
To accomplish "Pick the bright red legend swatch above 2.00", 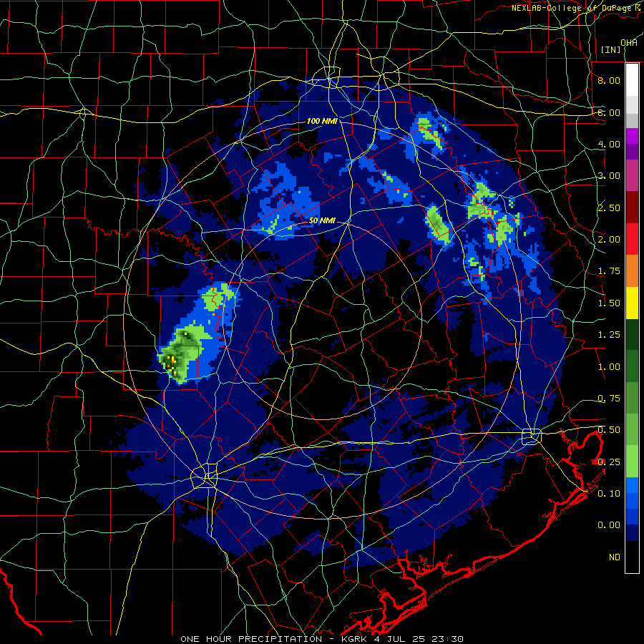I will [632, 239].
